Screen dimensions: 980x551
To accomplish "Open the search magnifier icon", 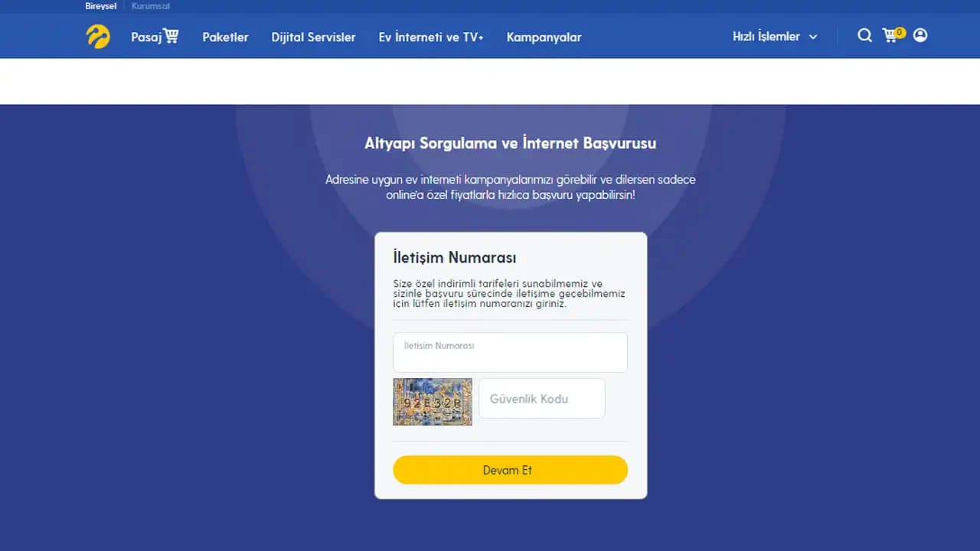I will 864,36.
